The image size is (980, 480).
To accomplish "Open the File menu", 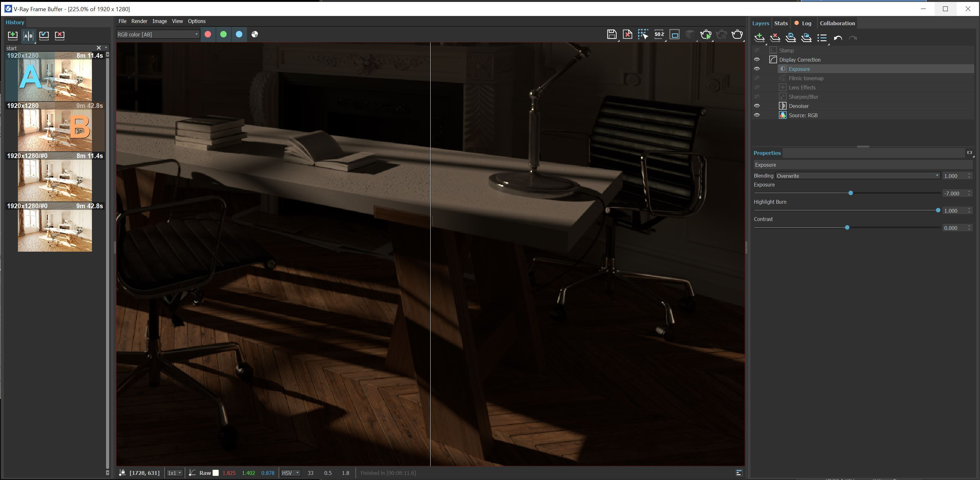I will click(122, 21).
